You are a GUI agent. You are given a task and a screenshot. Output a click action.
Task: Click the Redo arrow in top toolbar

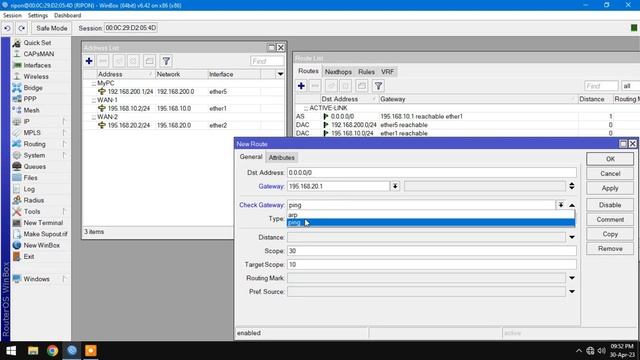tap(22, 28)
